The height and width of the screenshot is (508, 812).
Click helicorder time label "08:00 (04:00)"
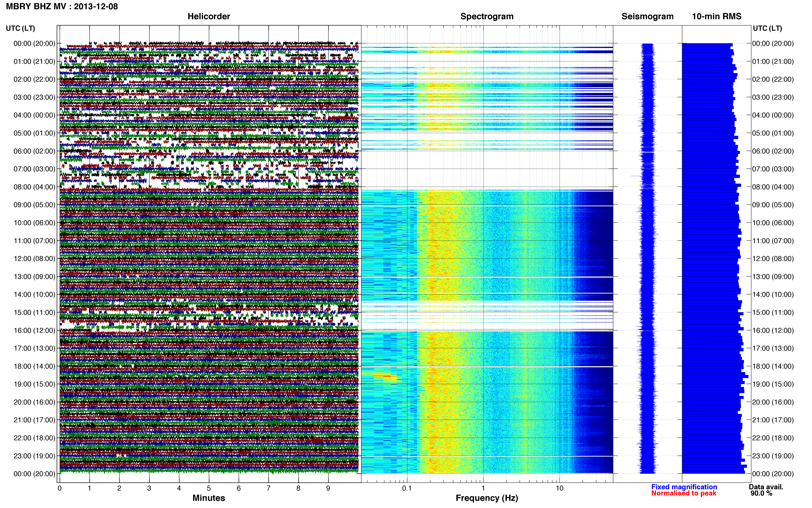(34, 187)
